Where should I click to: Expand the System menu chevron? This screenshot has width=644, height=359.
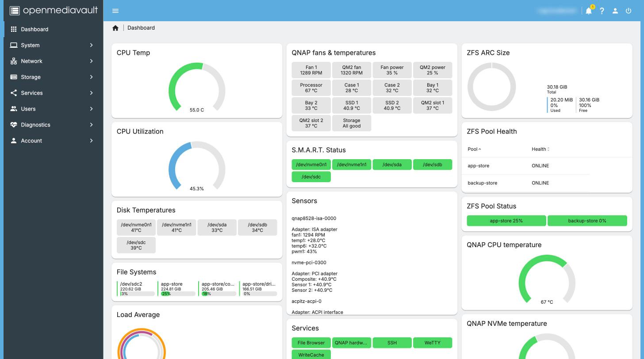92,45
